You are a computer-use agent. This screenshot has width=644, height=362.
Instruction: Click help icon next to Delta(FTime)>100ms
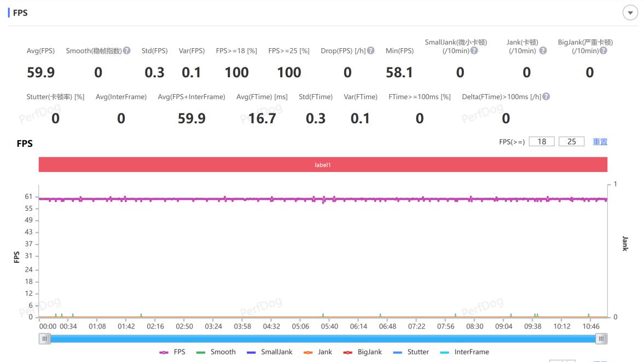546,96
